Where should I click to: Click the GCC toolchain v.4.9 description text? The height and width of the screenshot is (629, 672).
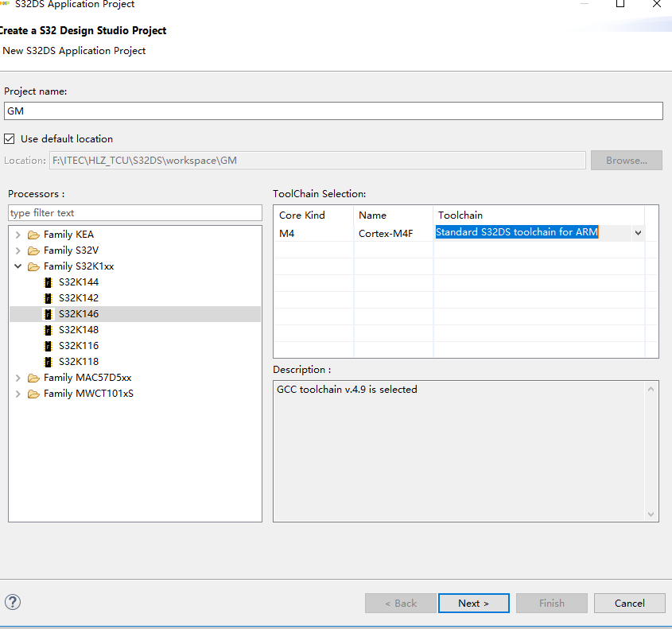(x=347, y=390)
